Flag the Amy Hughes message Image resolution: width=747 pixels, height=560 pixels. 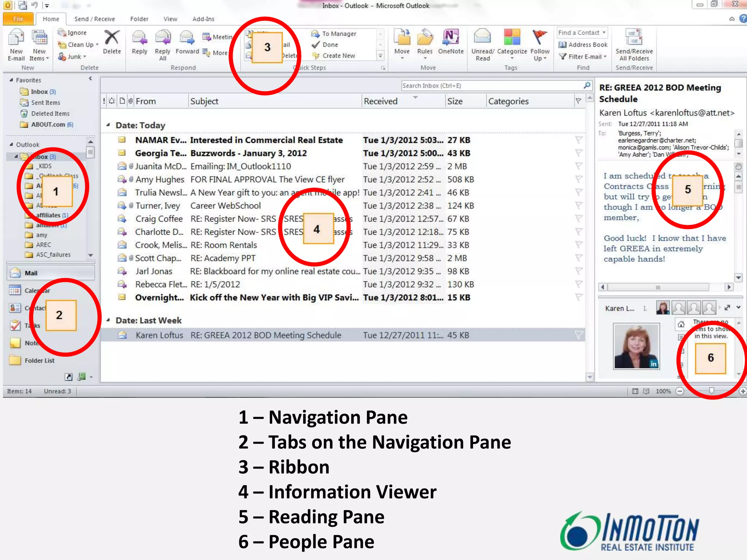point(578,179)
